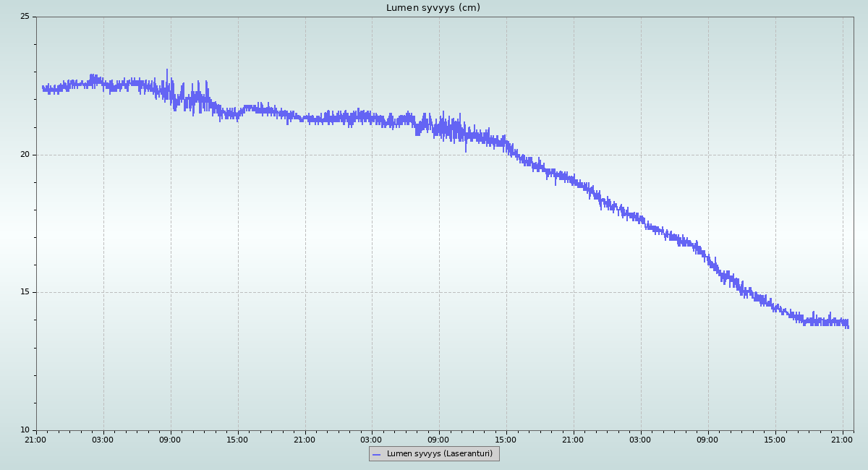Click the rightmost 15:00 time axis label
868x470 pixels.
(x=775, y=440)
